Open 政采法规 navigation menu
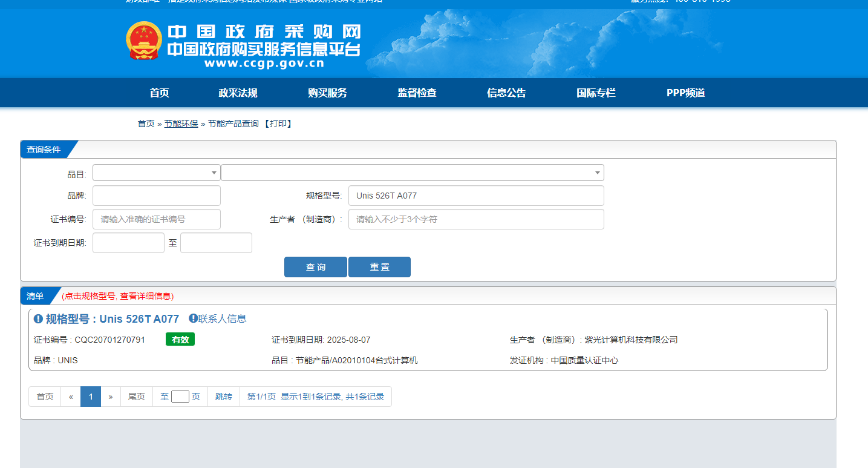The height and width of the screenshot is (468, 868). click(x=238, y=93)
